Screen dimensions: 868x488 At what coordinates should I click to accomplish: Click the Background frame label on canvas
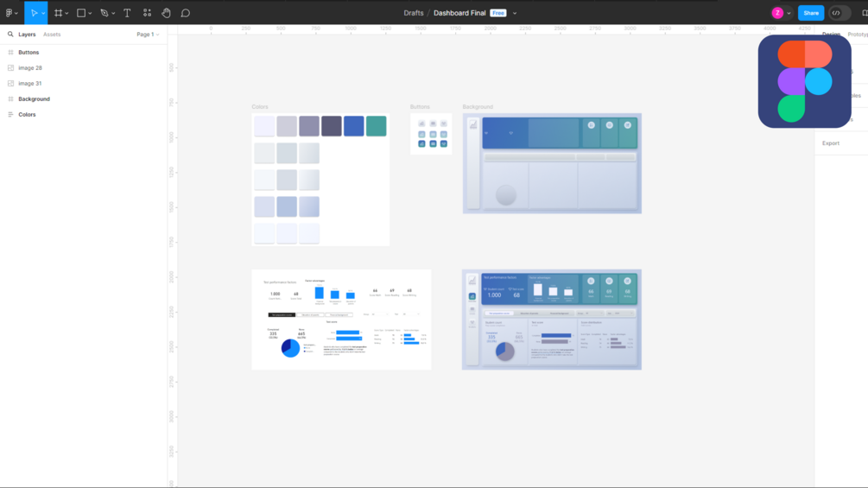(x=478, y=107)
